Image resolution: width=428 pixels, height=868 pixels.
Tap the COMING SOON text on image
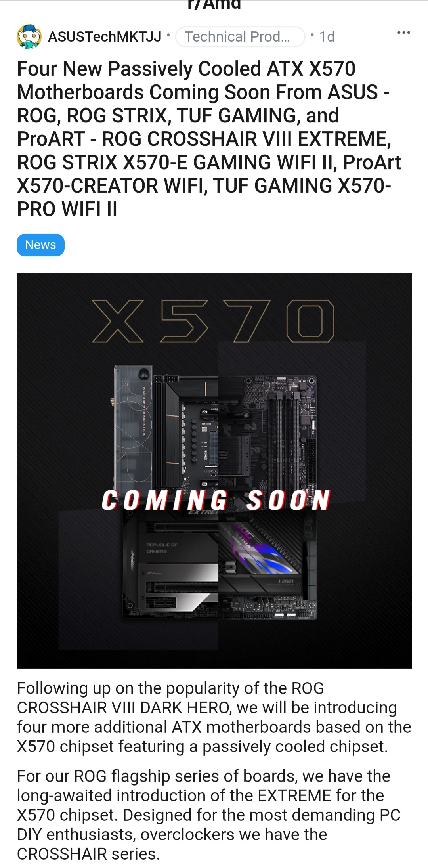[x=216, y=500]
